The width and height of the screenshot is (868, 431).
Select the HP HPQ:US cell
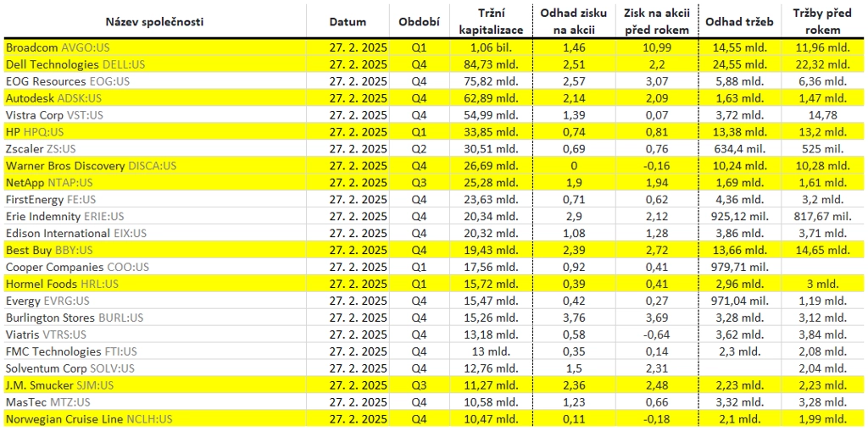(154, 132)
